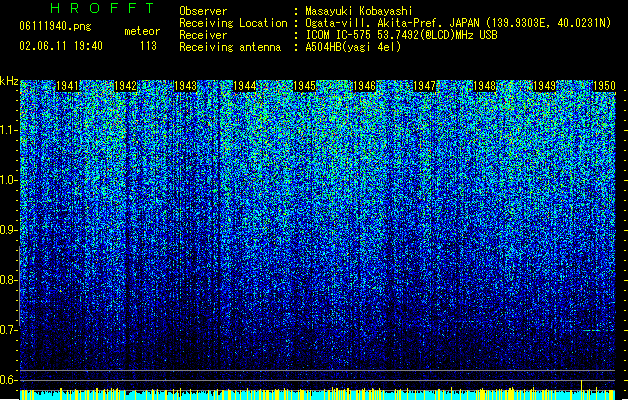
Task: Click the Observer label
Action: 203,11
